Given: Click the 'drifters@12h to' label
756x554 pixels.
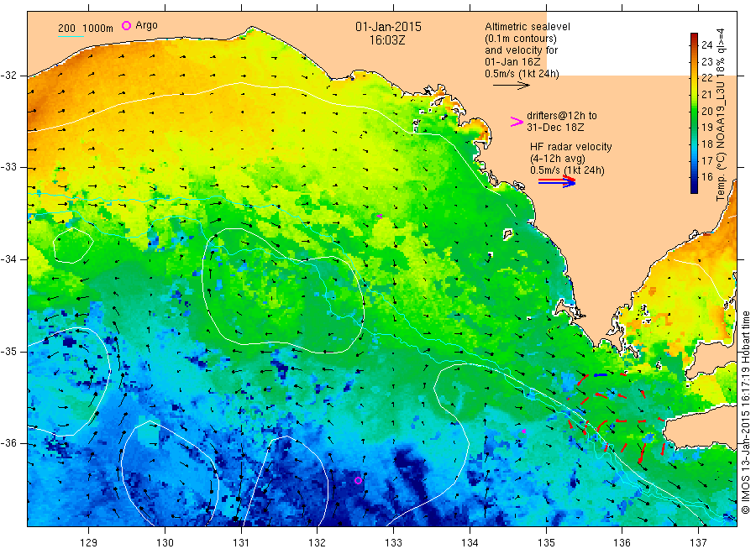Looking at the screenshot, I should pos(562,116).
